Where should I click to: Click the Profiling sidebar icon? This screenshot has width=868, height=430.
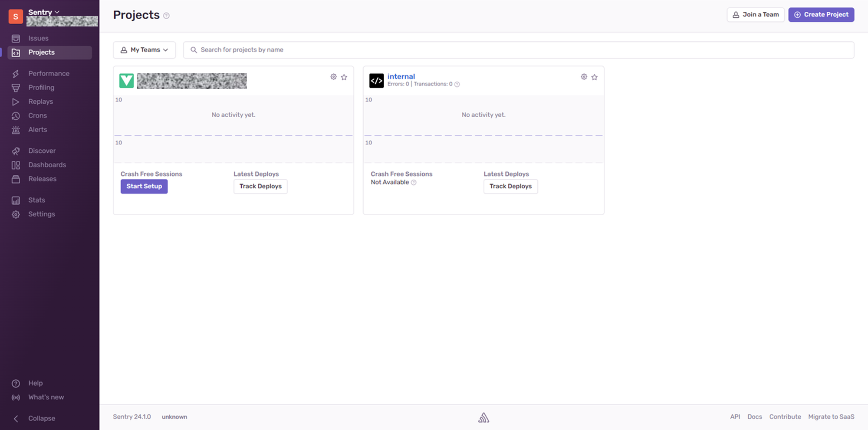(16, 88)
